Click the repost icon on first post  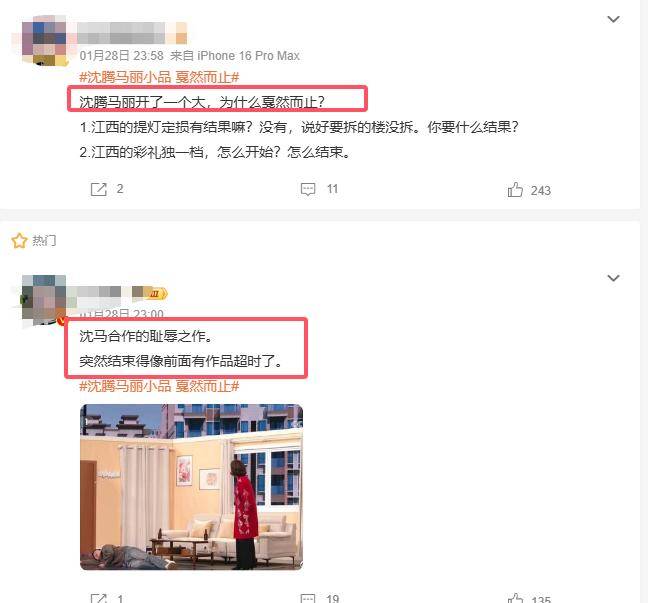(x=99, y=189)
